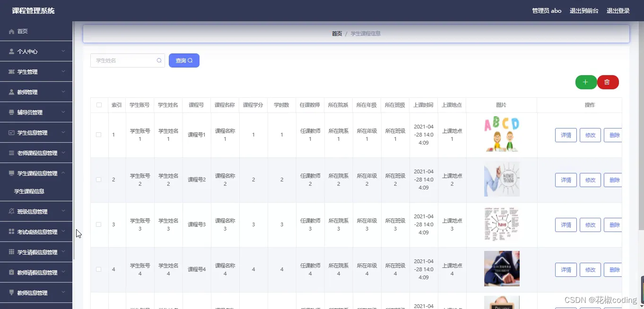Click the icon beside 教师信息管理

point(11,293)
